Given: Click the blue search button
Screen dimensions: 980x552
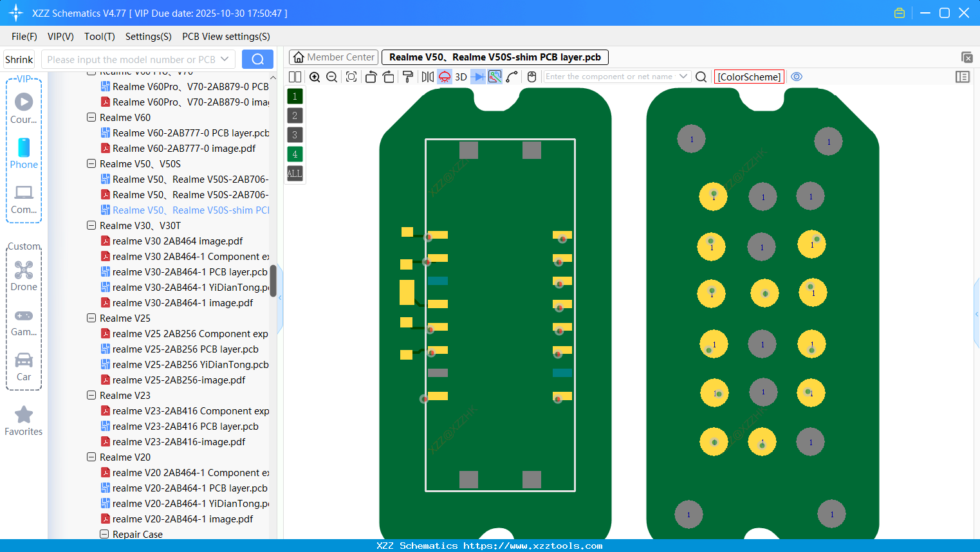Looking at the screenshot, I should pos(257,59).
